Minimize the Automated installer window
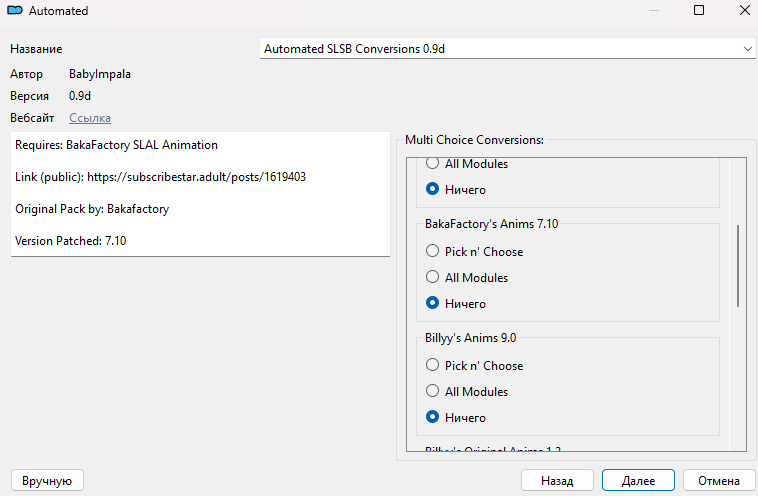Screen dimensions: 758x496 click(653, 11)
